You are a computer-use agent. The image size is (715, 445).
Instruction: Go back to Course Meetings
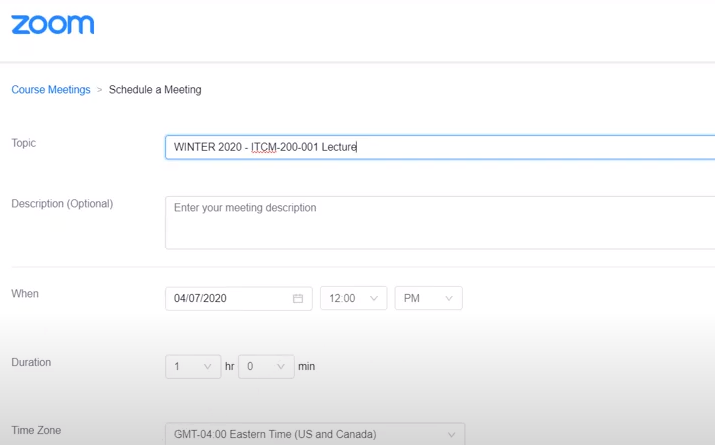pos(50,90)
